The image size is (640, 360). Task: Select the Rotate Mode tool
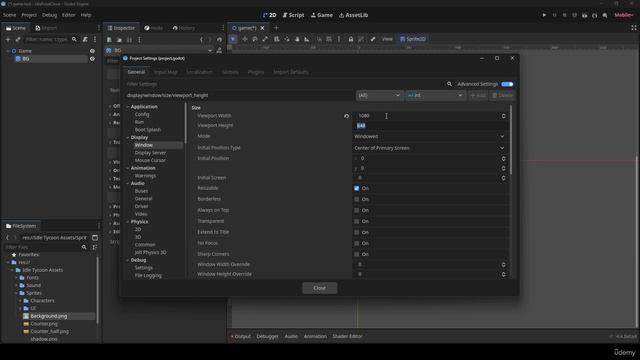click(255, 39)
